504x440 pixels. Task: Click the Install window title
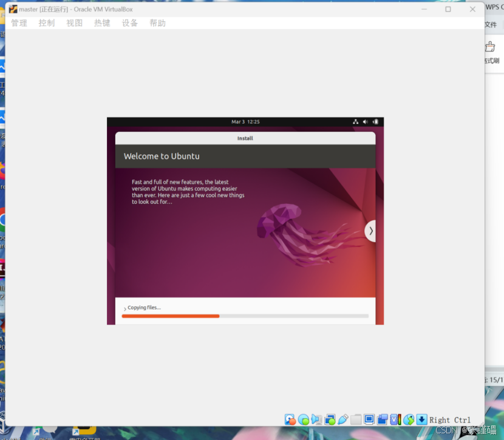tap(245, 138)
